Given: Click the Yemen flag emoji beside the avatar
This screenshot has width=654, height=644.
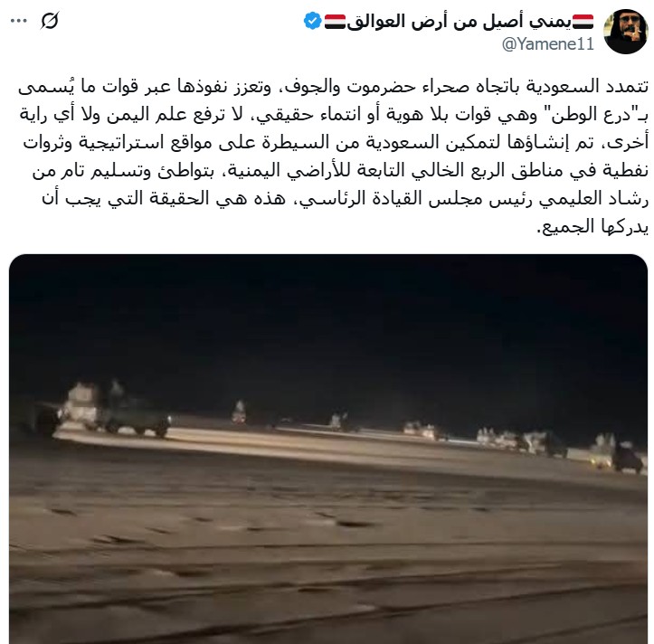Looking at the screenshot, I should tap(583, 22).
